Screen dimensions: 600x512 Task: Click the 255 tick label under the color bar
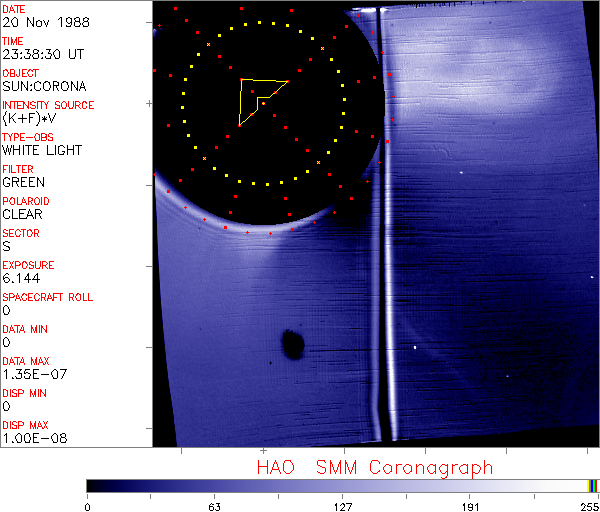pos(590,506)
